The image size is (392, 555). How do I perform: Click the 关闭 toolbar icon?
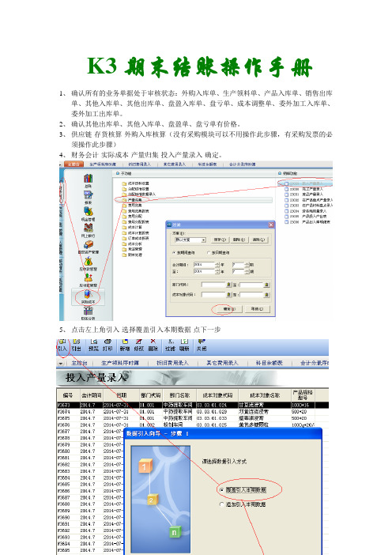click(x=202, y=345)
